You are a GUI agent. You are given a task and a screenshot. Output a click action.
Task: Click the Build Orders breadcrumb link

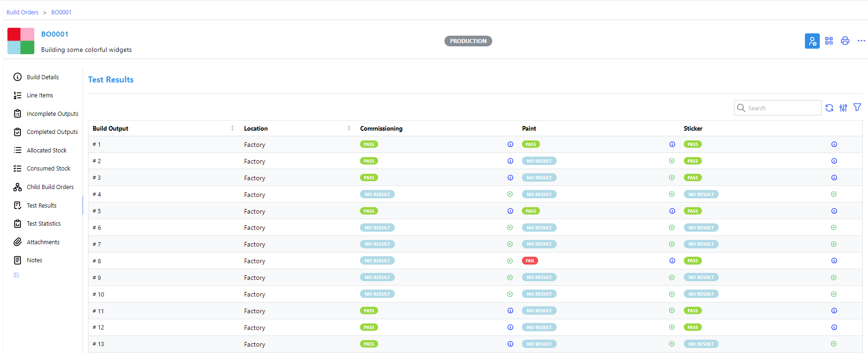22,13
